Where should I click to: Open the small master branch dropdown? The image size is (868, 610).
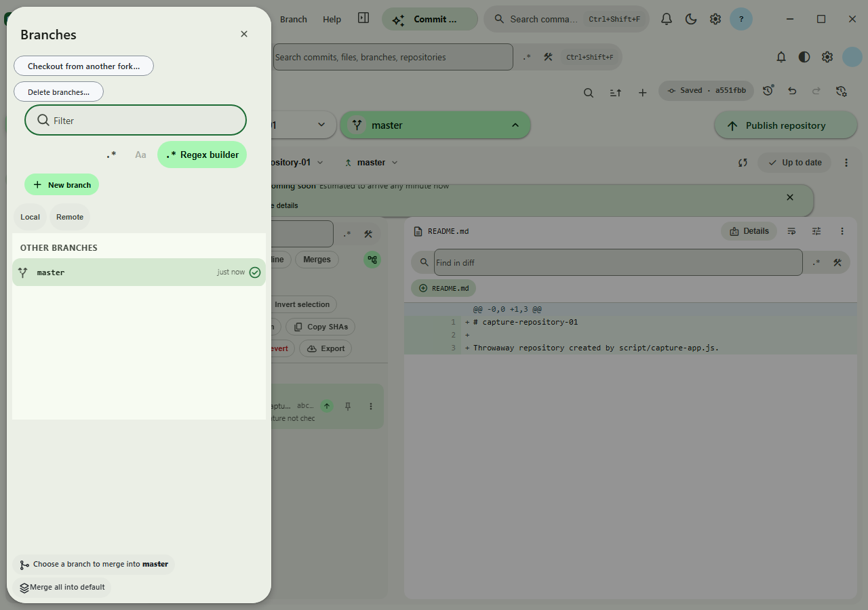point(371,163)
